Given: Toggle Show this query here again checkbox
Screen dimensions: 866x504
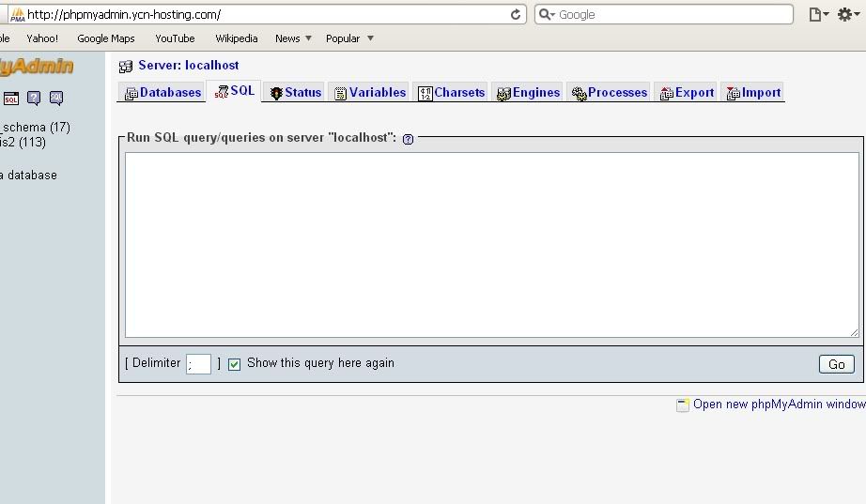Looking at the screenshot, I should point(234,364).
